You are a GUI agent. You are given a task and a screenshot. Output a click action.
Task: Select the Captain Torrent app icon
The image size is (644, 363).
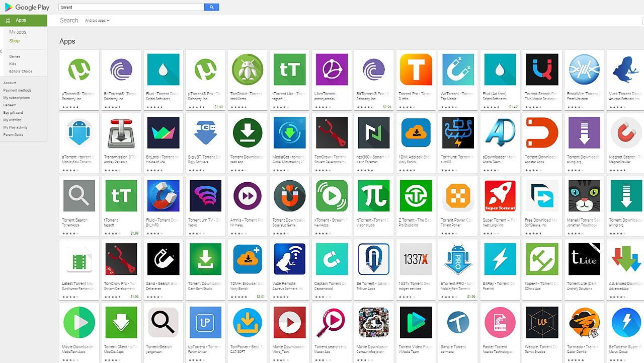332,259
